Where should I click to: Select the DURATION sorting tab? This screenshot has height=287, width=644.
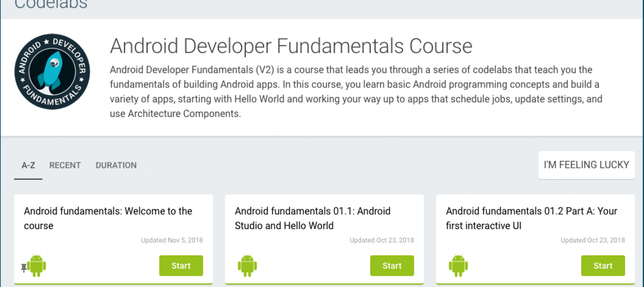[x=116, y=165]
